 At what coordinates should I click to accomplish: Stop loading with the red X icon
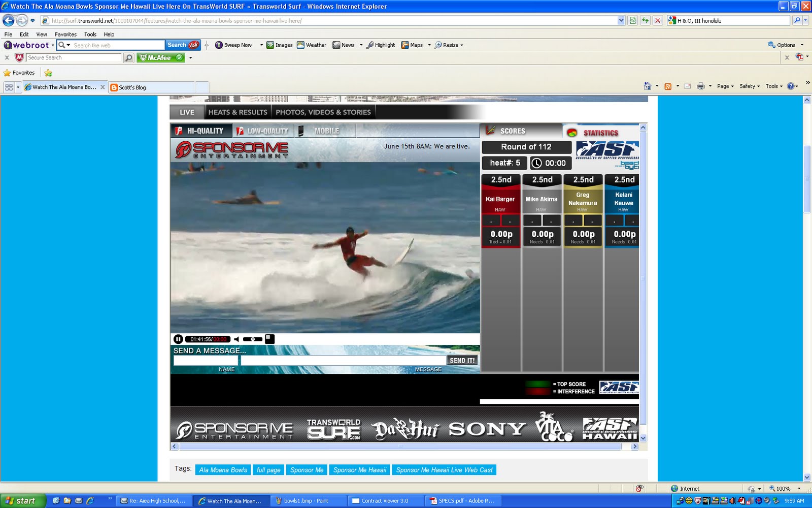(658, 20)
